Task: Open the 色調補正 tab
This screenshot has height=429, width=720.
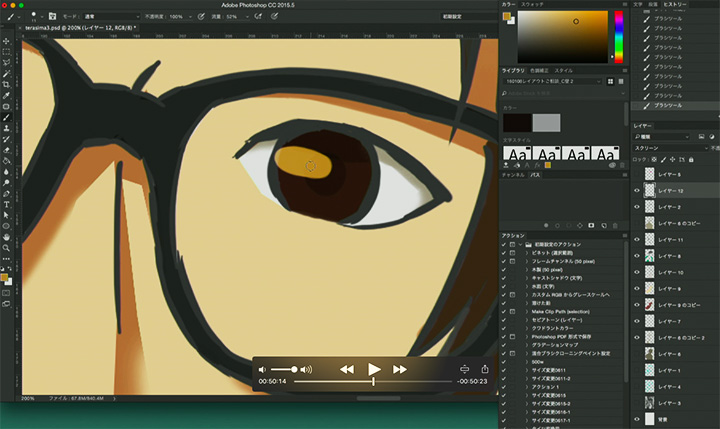Action: pyautogui.click(x=539, y=70)
